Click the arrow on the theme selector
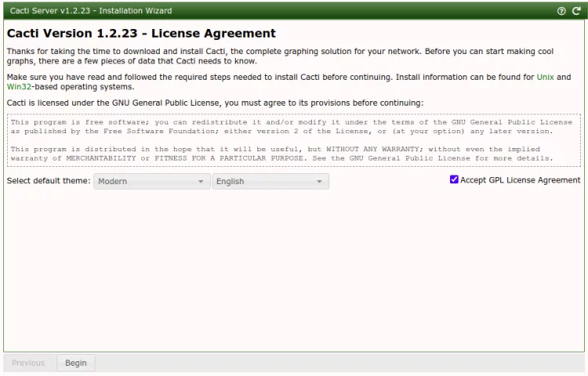The height and width of the screenshot is (376, 588). coord(201,182)
